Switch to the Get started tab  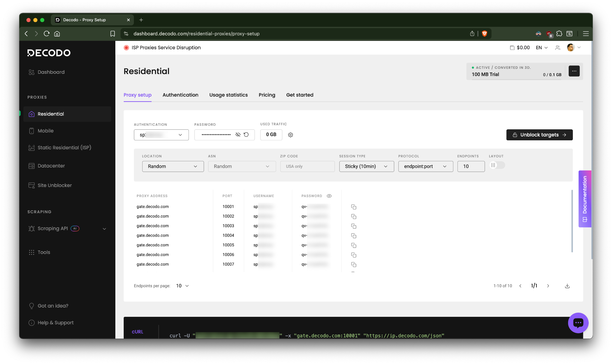(300, 95)
